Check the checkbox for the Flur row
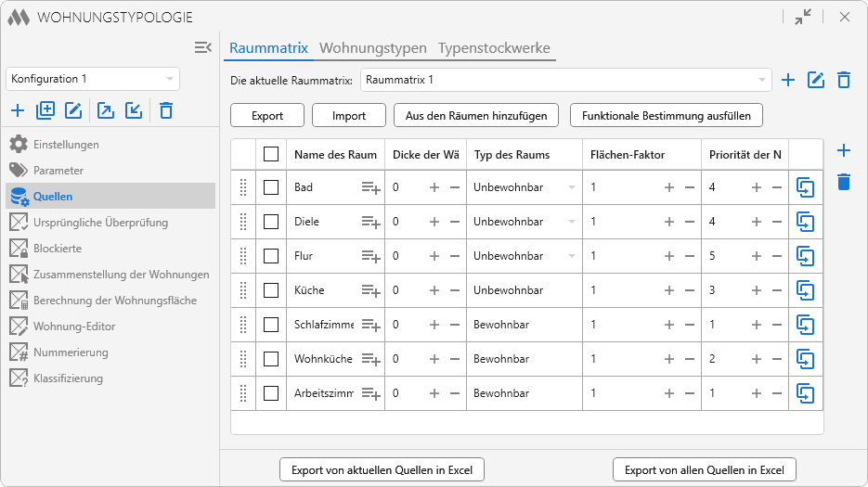The height and width of the screenshot is (487, 868). (x=271, y=256)
